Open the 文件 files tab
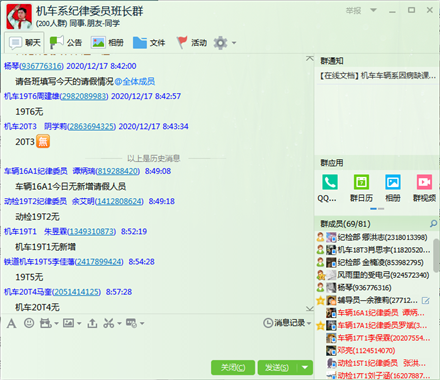The image size is (440, 380). coord(149,43)
